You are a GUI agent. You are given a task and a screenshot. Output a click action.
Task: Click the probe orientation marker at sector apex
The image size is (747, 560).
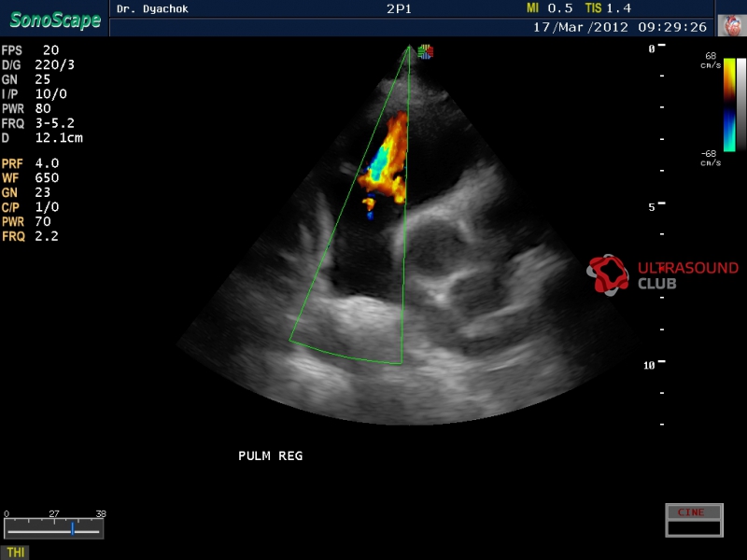pos(426,52)
